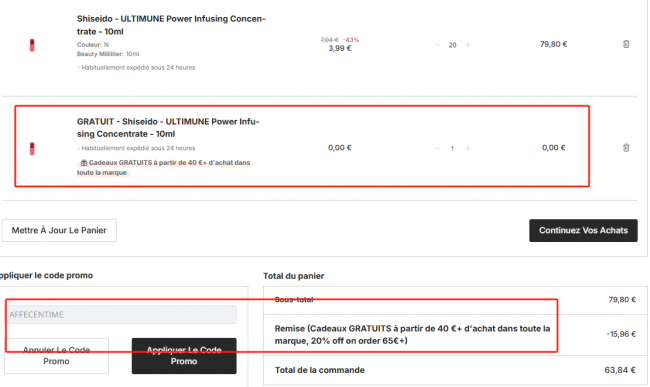
Task: Click Appliquer Le Code Promo
Action: point(184,356)
